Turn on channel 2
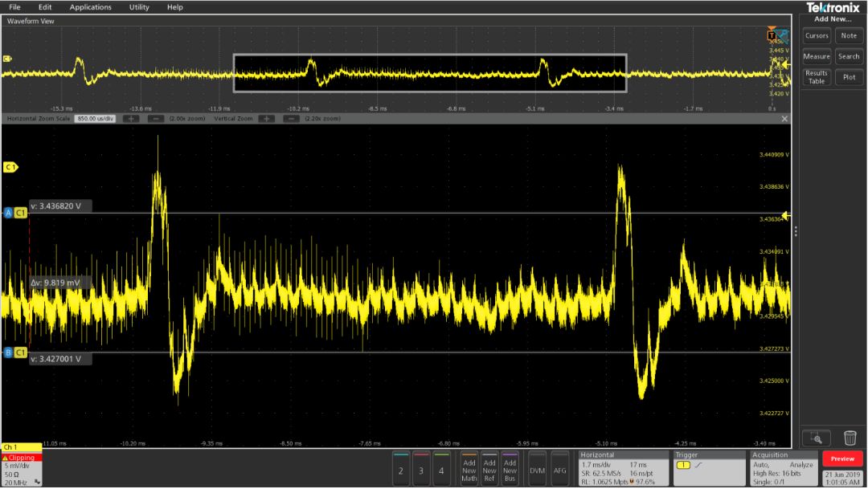 (401, 469)
